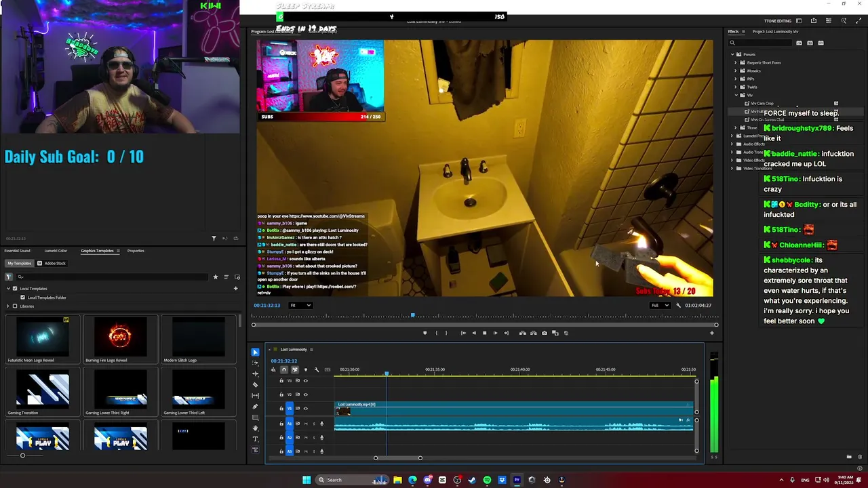
Task: Hide track V2 with eye icon
Action: click(x=305, y=394)
